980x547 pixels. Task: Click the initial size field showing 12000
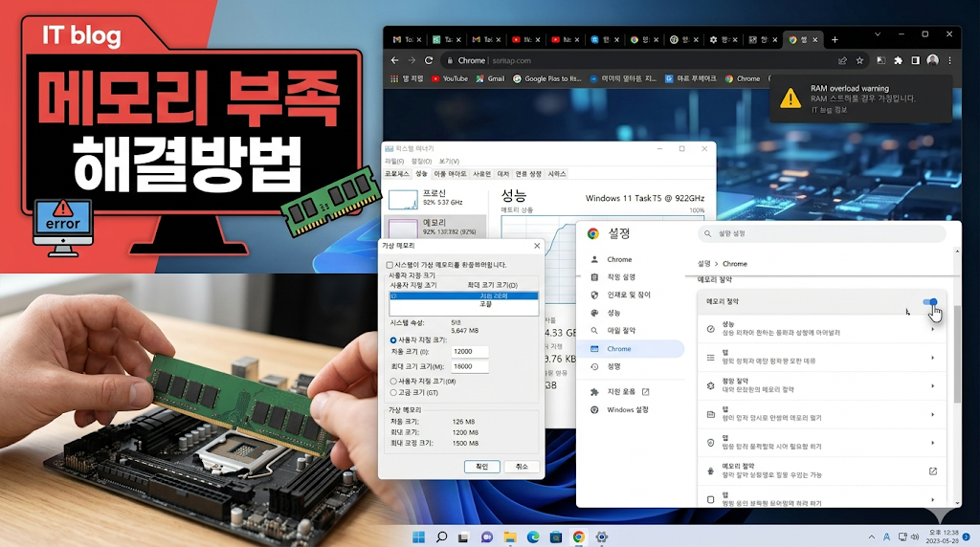pos(470,352)
